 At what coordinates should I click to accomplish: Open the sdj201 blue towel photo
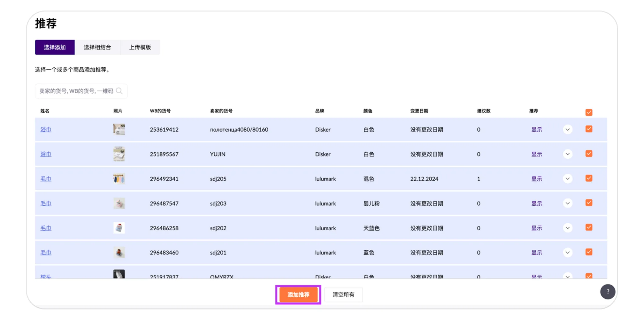coord(119,253)
